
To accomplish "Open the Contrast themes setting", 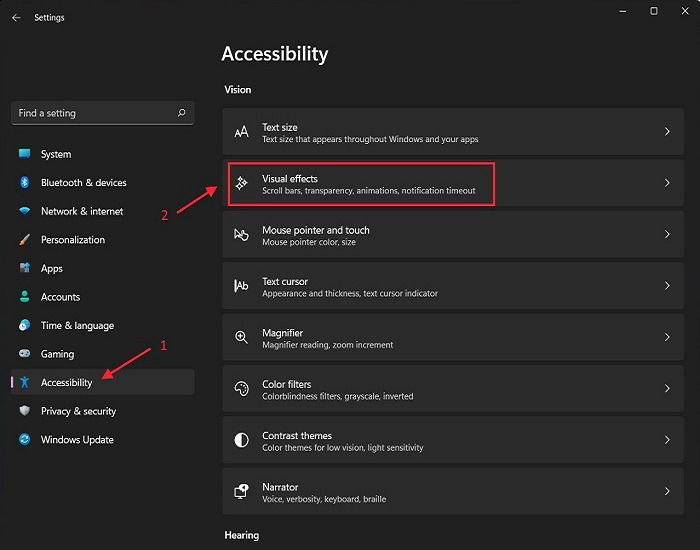I will coord(453,440).
